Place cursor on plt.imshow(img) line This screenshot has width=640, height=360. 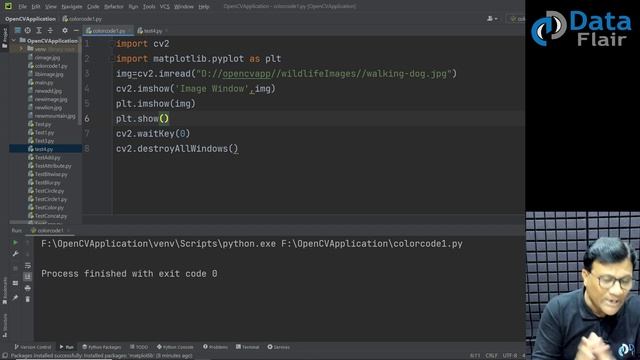(156, 104)
